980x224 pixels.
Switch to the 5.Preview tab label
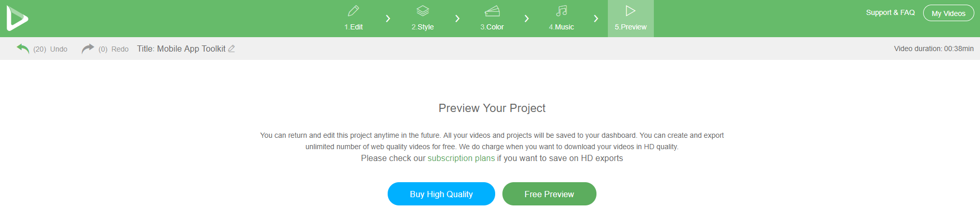point(631,27)
